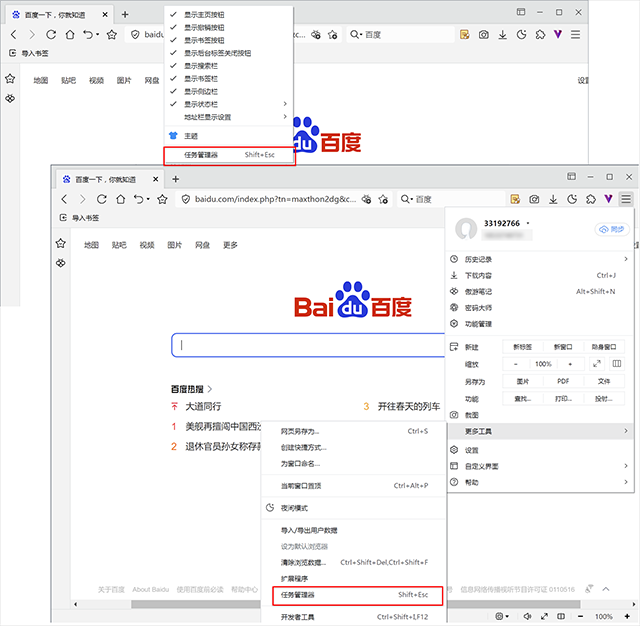
Task: Select 下载内容 menu item
Action: tap(540, 275)
